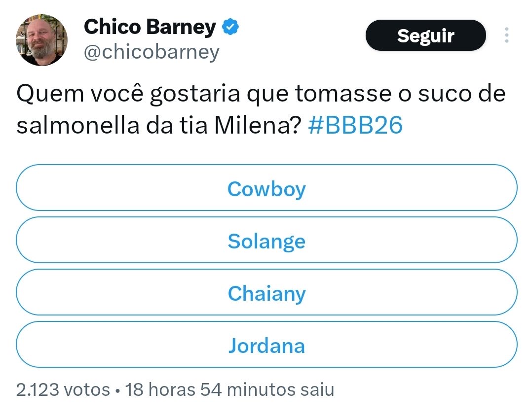The width and height of the screenshot is (530, 420).
Task: Open Chico Barney's profile avatar photo
Action: pos(41,40)
